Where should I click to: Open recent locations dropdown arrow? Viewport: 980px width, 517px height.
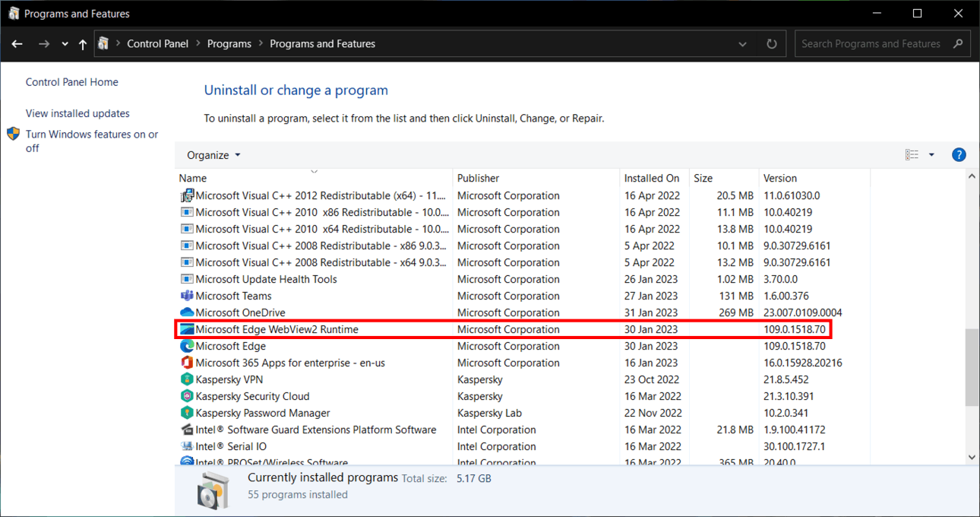[65, 44]
